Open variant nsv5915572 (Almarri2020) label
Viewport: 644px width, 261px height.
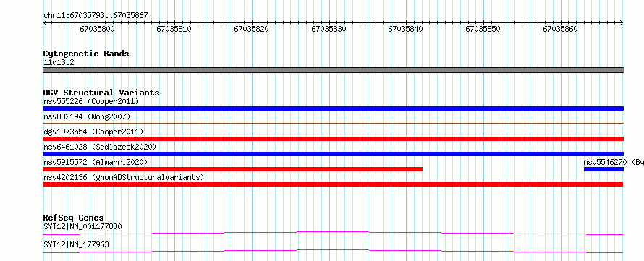click(x=96, y=162)
